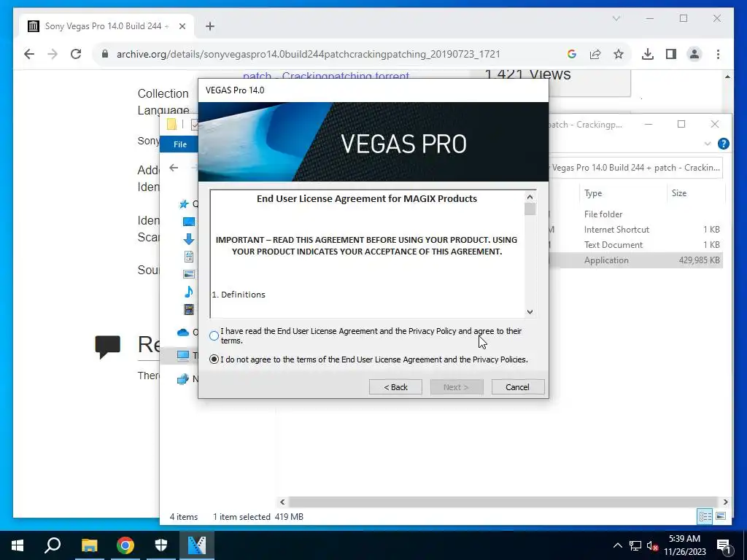747x560 pixels.
Task: Open a new Chrome tab
Action: tap(210, 26)
